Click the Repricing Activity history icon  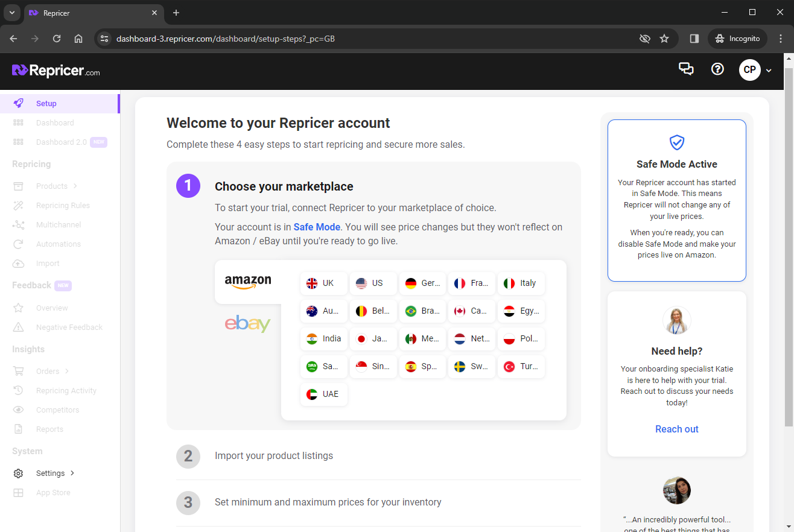click(19, 390)
